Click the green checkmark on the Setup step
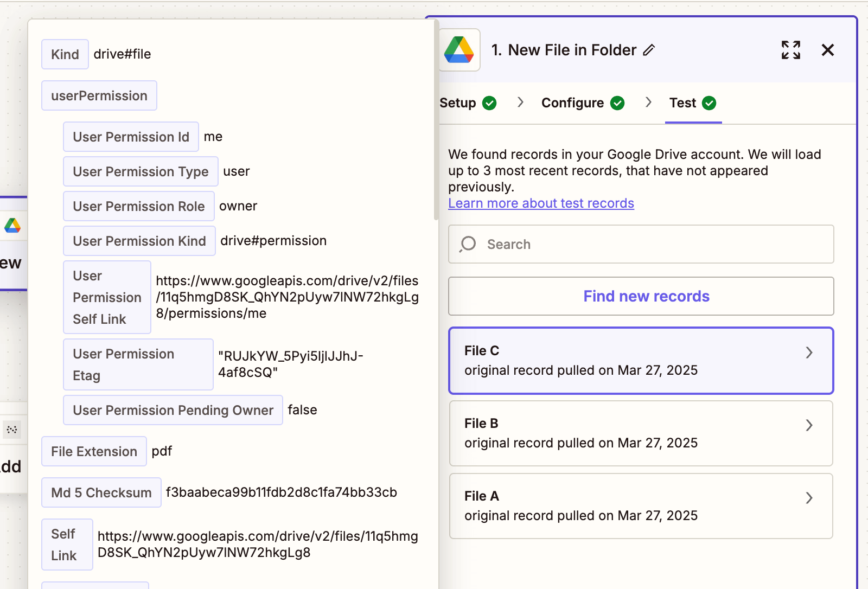This screenshot has width=868, height=589. pyautogui.click(x=490, y=103)
